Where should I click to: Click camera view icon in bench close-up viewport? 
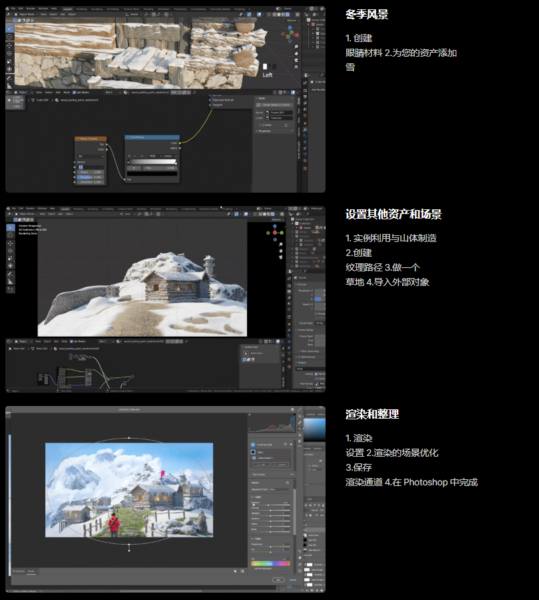pos(296,60)
